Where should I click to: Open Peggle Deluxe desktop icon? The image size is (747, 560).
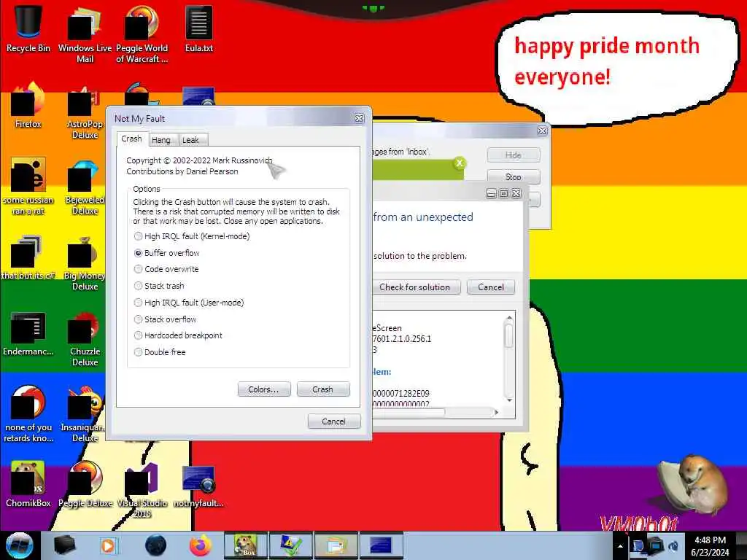coord(85,483)
